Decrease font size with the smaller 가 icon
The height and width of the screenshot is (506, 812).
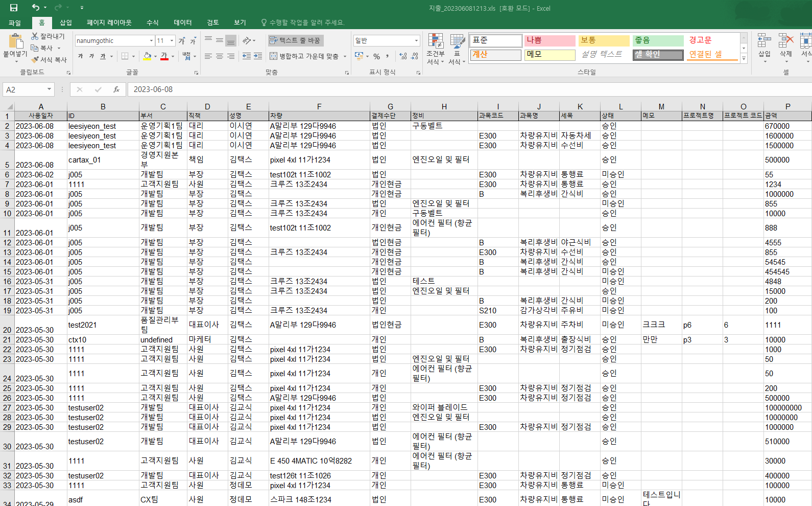click(193, 41)
